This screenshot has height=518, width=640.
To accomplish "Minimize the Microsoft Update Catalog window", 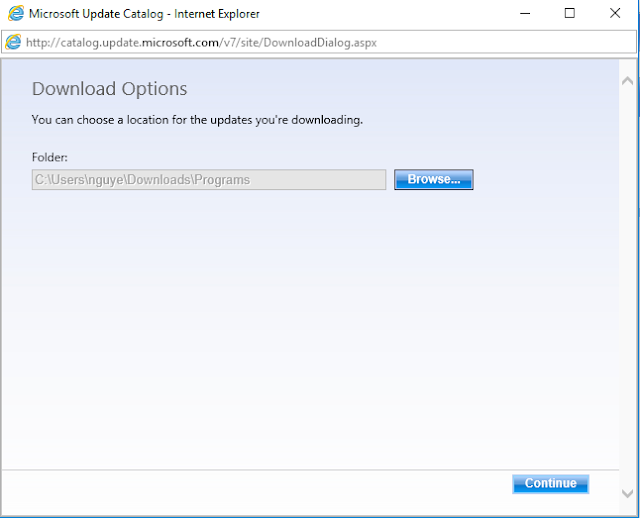I will click(x=525, y=13).
